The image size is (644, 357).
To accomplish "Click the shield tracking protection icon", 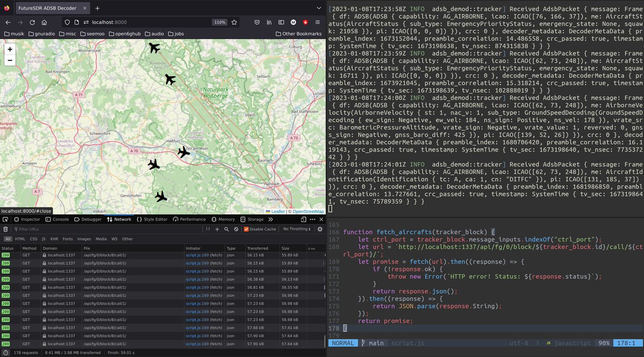I will coord(67,23).
